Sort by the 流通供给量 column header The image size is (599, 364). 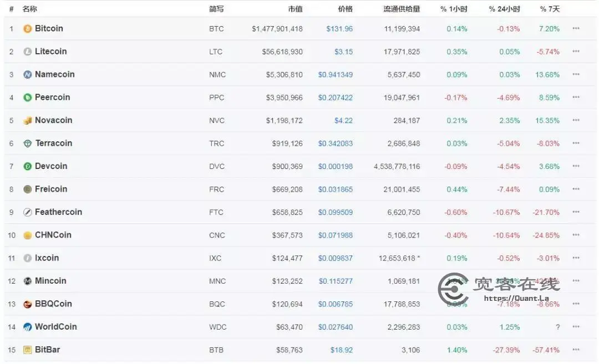(402, 9)
